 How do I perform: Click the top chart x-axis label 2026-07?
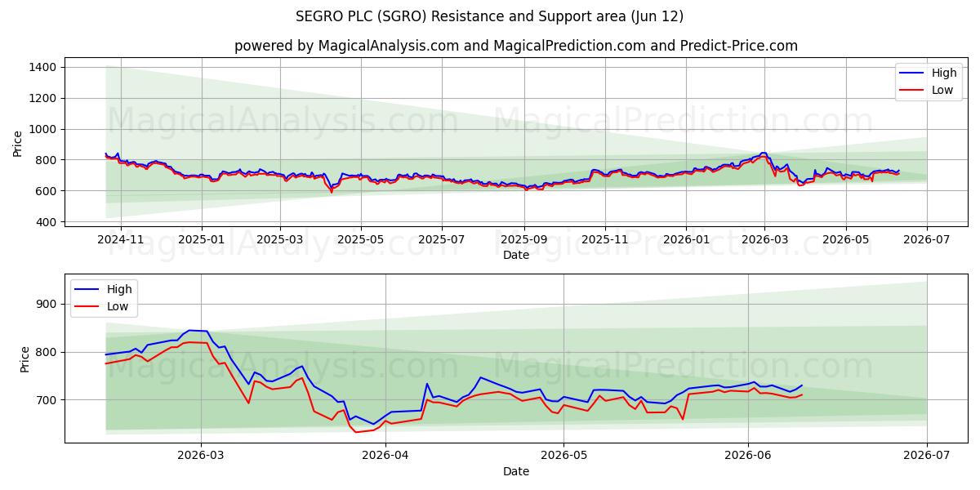pos(927,240)
